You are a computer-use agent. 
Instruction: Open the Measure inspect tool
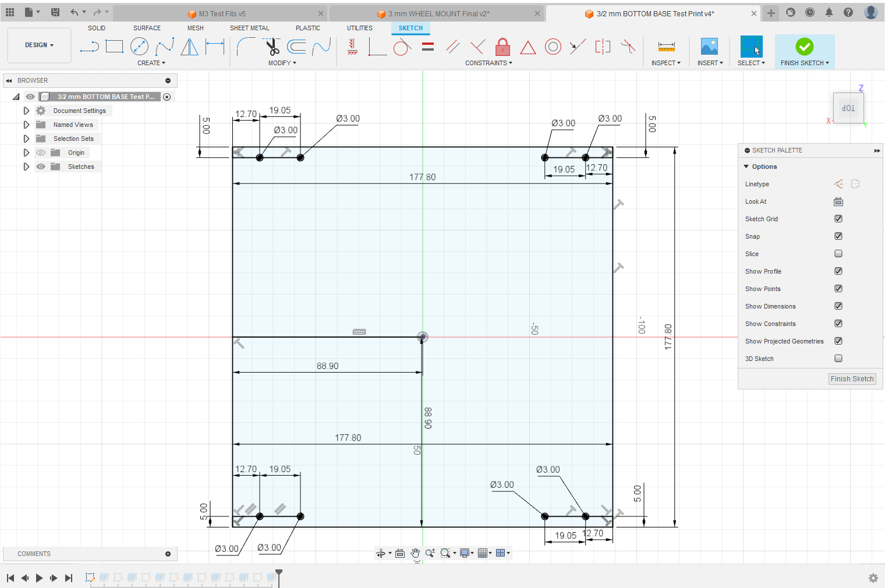point(666,47)
